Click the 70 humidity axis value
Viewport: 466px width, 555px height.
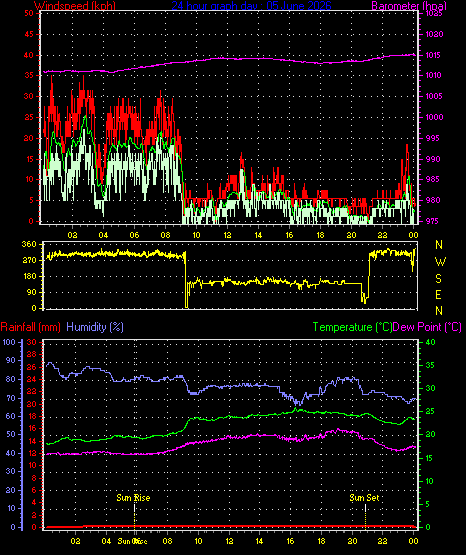coord(11,398)
